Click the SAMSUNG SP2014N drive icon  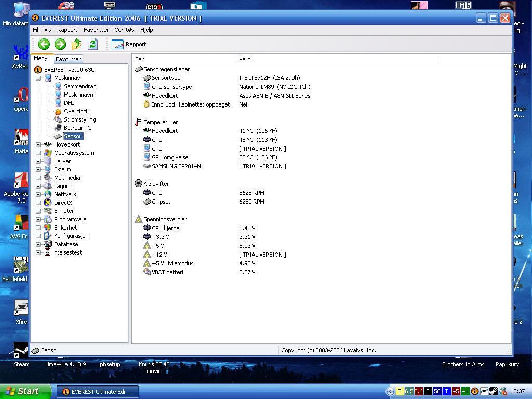tap(147, 166)
